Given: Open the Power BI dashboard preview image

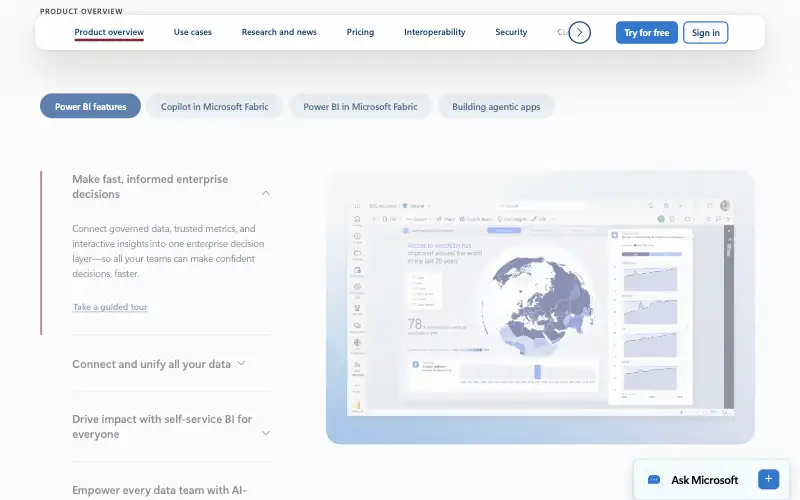Looking at the screenshot, I should [540, 307].
